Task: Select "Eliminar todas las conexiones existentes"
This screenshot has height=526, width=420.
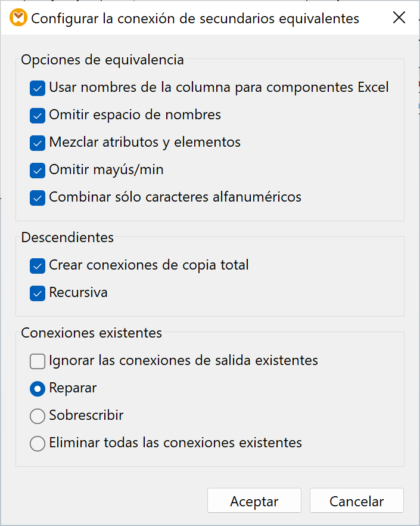Action: pyautogui.click(x=38, y=443)
